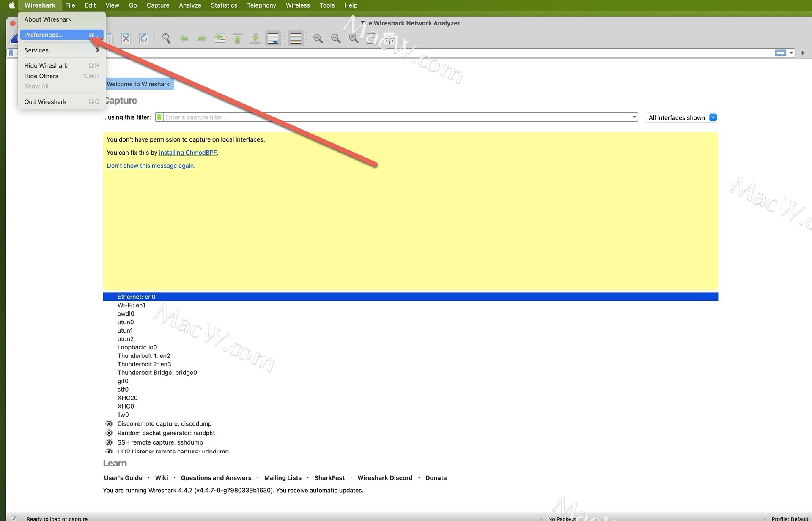This screenshot has width=812, height=521.
Task: Click into the capture filter input field
Action: pyautogui.click(x=397, y=117)
